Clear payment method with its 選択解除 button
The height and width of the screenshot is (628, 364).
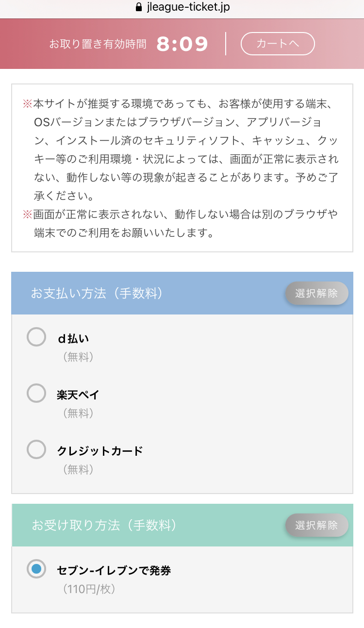(316, 294)
